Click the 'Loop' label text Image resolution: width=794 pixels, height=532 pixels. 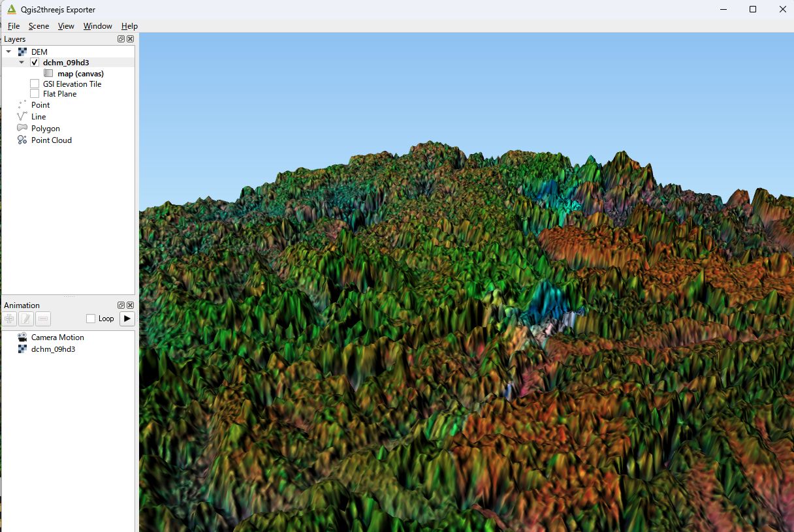pos(106,319)
